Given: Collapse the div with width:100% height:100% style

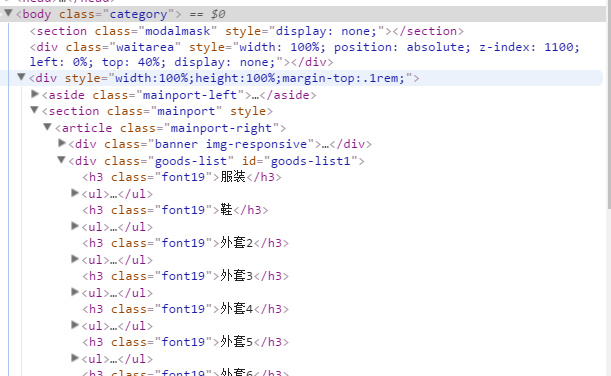Looking at the screenshot, I should (21, 77).
